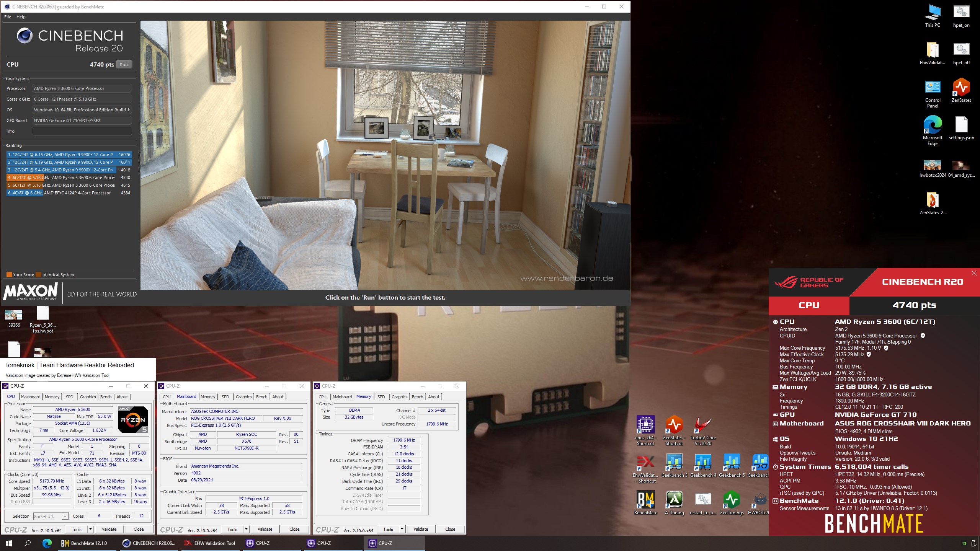Open Help menu in Cinebench
980x551 pixels.
21,17
